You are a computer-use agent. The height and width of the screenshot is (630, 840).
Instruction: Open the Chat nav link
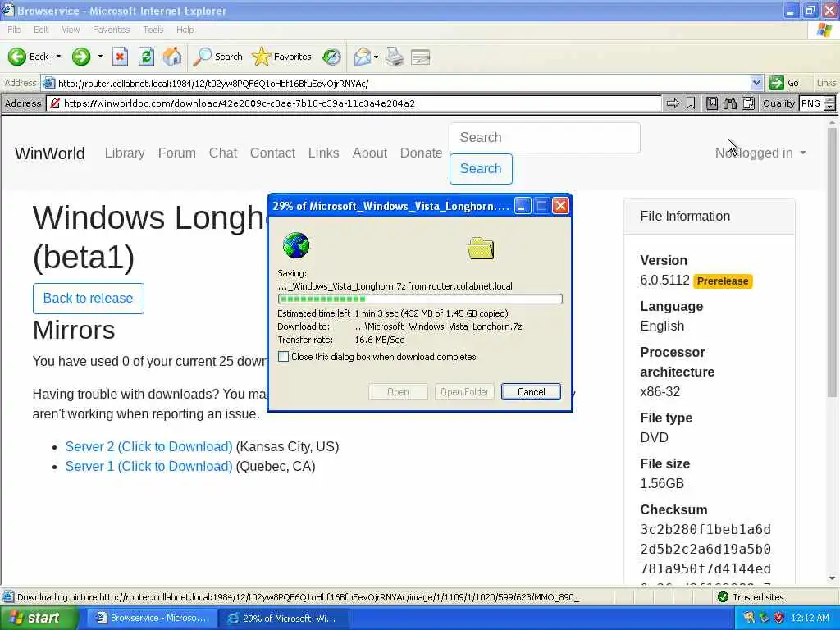tap(223, 153)
